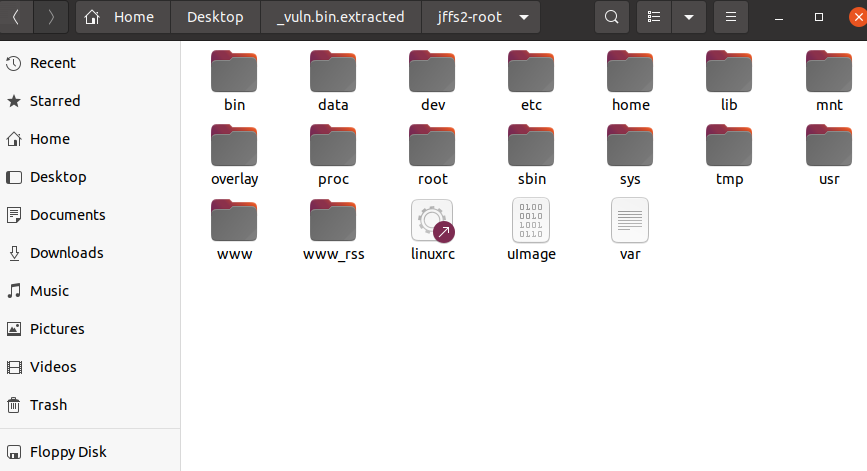Open Recent in the sidebar
Screen dimensions: 867x471
click(52, 63)
